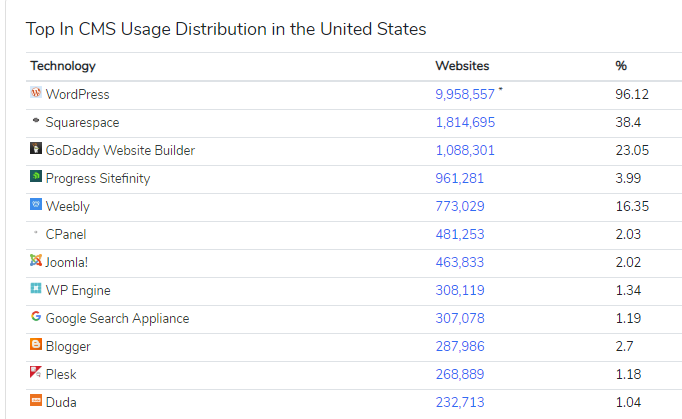Open Duda website count 232,713
This screenshot has width=682, height=419.
460,402
